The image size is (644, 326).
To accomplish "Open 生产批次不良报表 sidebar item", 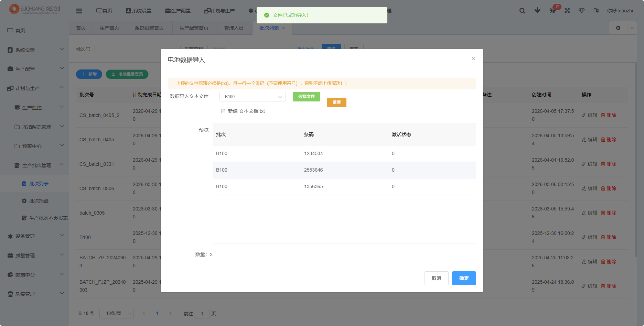I will pos(34,218).
